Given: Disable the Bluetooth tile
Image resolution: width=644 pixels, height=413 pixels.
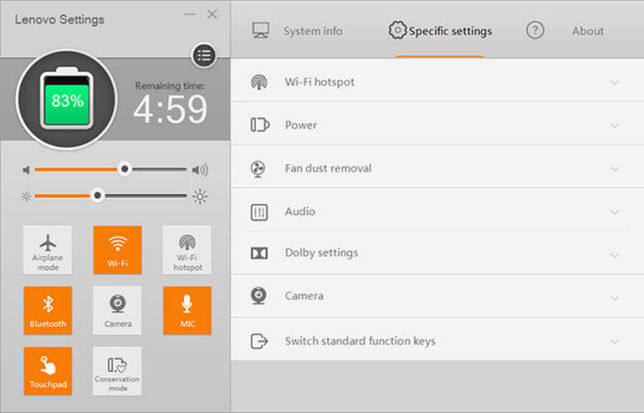Looking at the screenshot, I should pos(48,310).
